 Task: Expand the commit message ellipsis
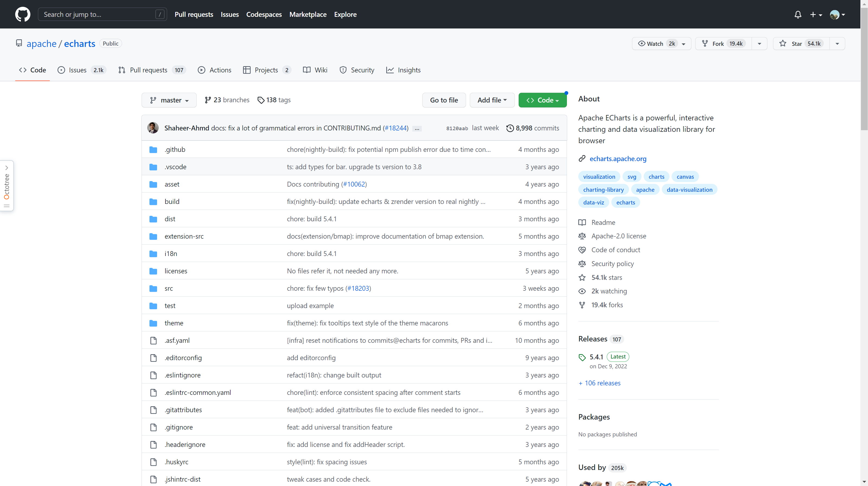[417, 129]
